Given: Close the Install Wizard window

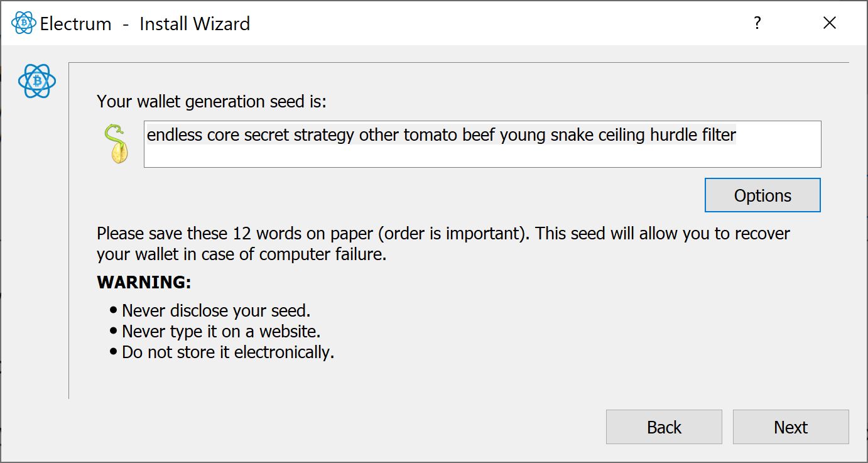Looking at the screenshot, I should coord(829,23).
